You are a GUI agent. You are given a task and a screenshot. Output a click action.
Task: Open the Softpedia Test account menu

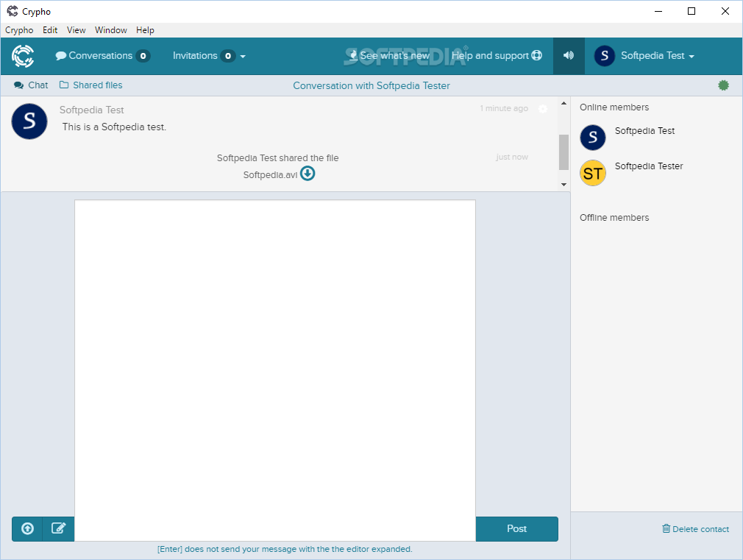644,56
